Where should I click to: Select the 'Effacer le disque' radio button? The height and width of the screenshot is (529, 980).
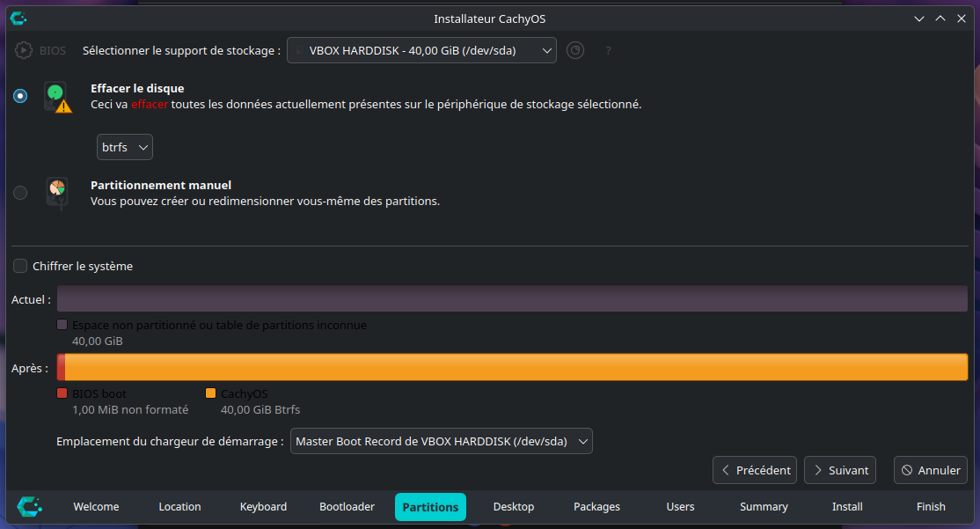(x=20, y=96)
